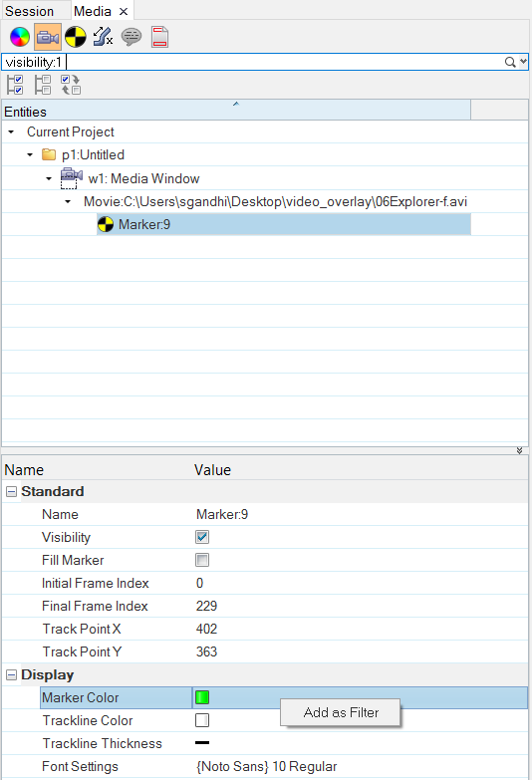
Task: Collapse the Display properties section
Action: pyautogui.click(x=11, y=675)
